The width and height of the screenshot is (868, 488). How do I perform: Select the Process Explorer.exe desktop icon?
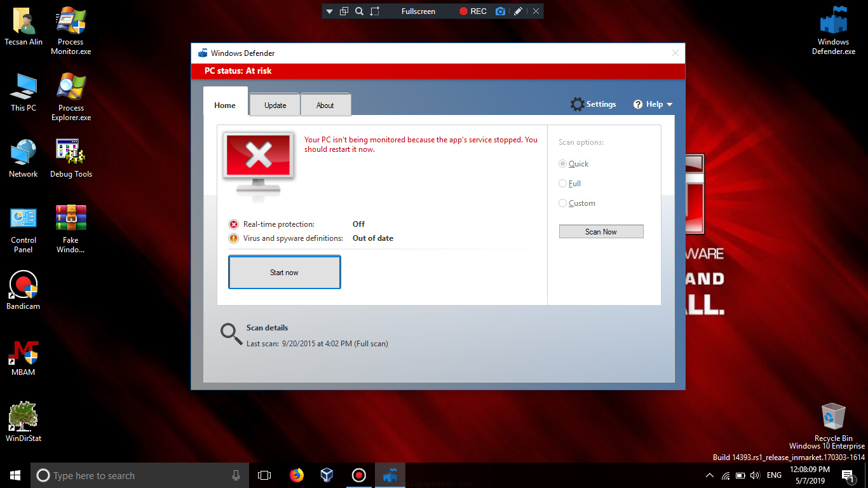[71, 97]
